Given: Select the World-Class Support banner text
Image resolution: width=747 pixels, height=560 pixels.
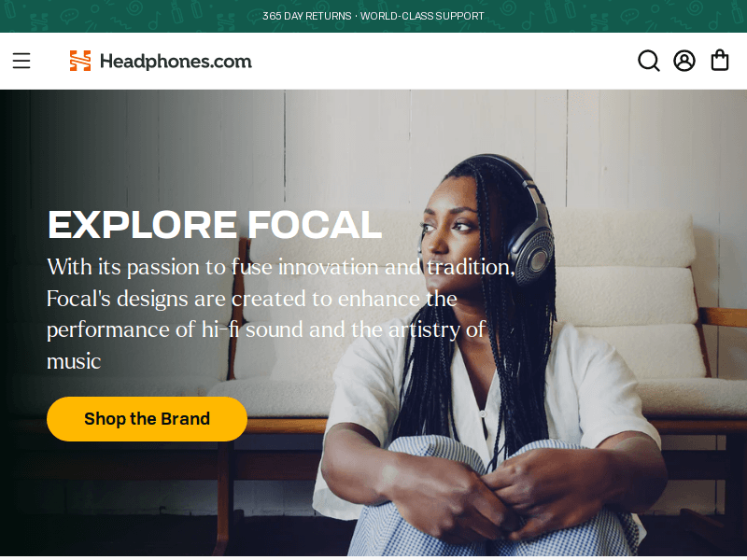Looking at the screenshot, I should tap(422, 16).
